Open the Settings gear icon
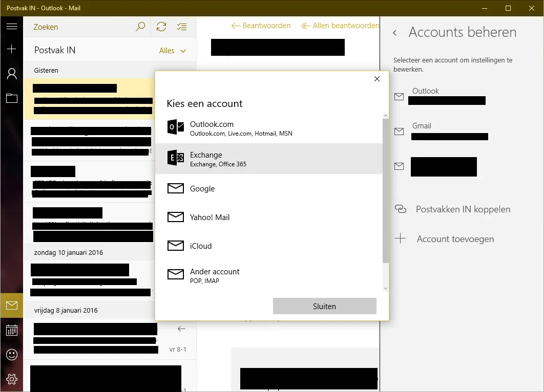Screen dimensions: 544x392 (x=11, y=379)
